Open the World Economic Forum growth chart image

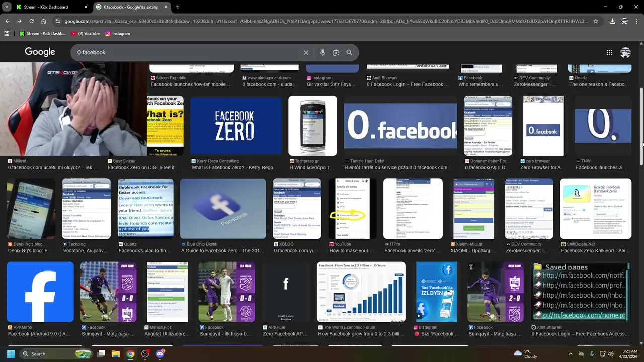(x=361, y=292)
